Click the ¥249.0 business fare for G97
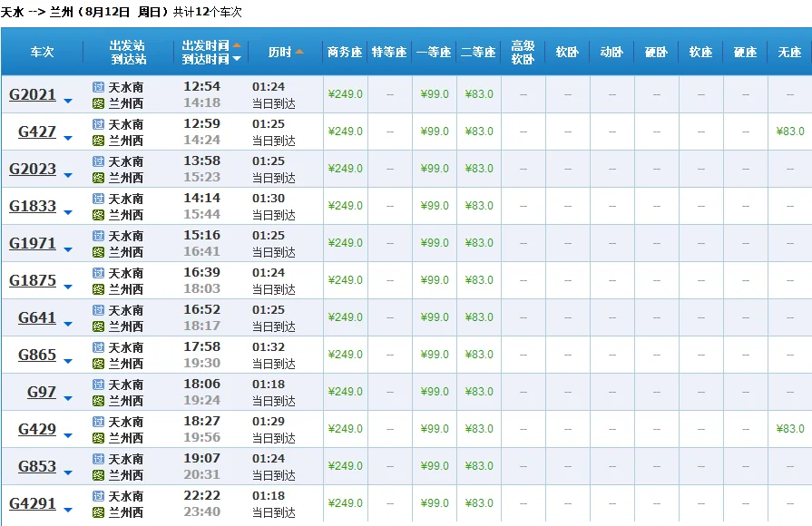The image size is (812, 526). click(345, 391)
